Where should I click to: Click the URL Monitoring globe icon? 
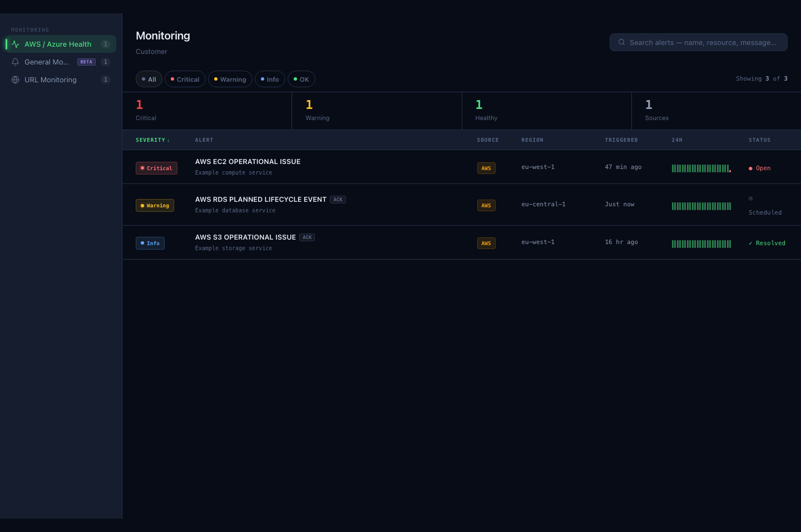click(x=16, y=80)
